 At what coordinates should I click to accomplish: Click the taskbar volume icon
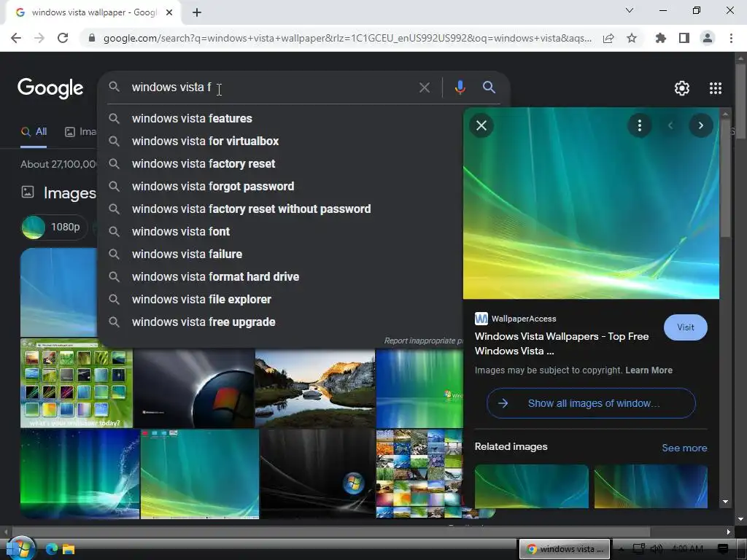657,549
